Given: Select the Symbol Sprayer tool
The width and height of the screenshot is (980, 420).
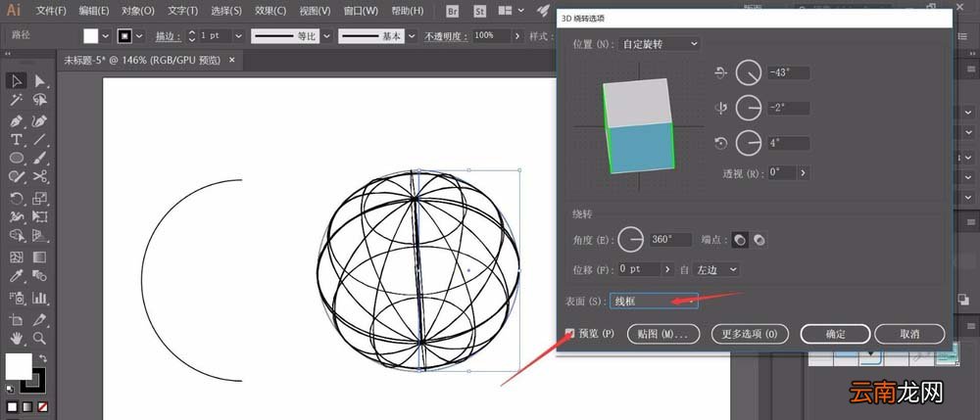Looking at the screenshot, I should [x=17, y=298].
